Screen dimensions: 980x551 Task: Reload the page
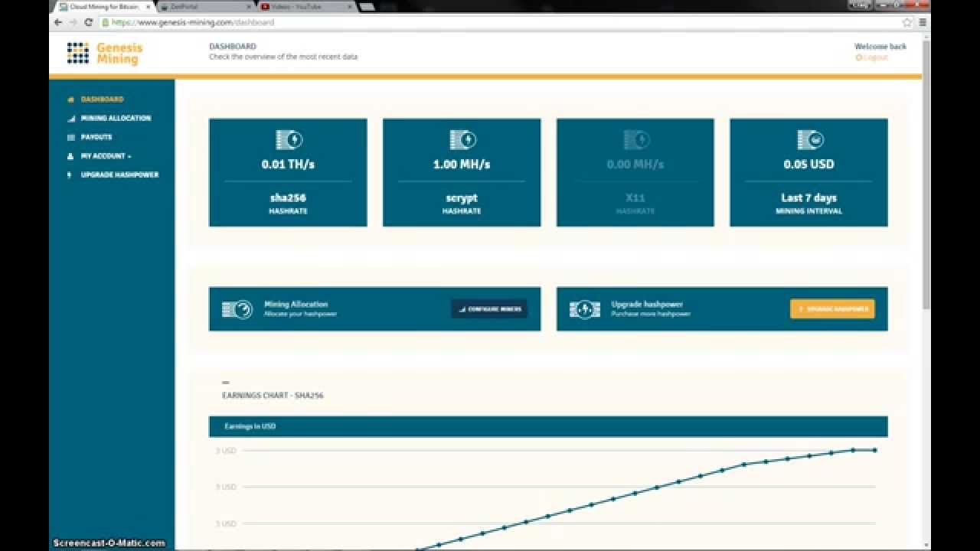click(x=89, y=22)
